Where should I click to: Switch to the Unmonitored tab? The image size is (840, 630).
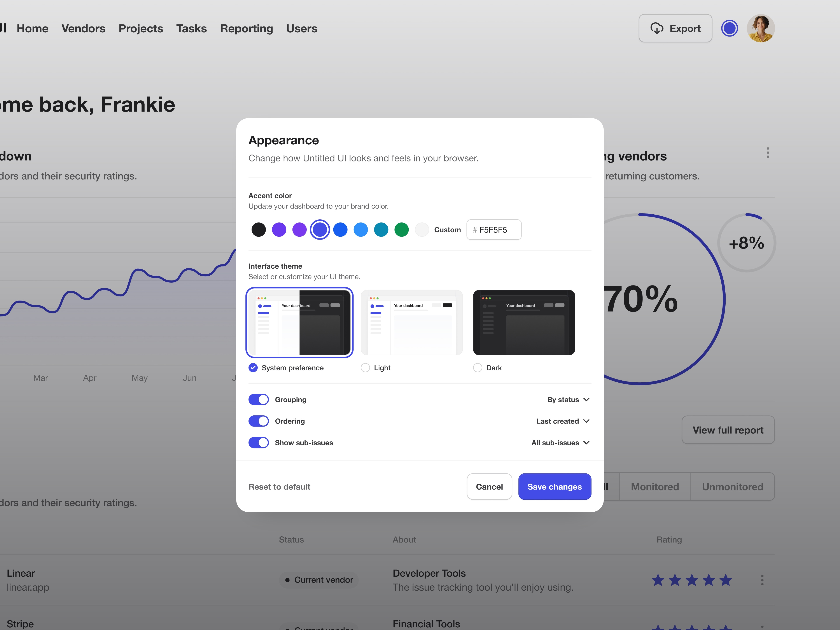pos(732,487)
